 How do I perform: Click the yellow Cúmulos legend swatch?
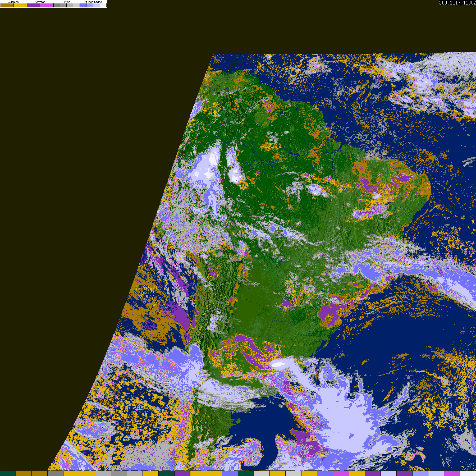pyautogui.click(x=20, y=6)
